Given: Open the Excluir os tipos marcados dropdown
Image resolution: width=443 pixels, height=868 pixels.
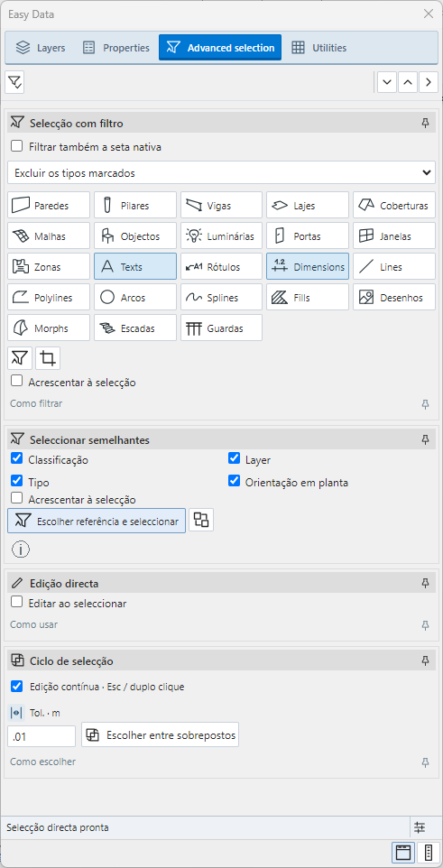Looking at the screenshot, I should pyautogui.click(x=222, y=172).
